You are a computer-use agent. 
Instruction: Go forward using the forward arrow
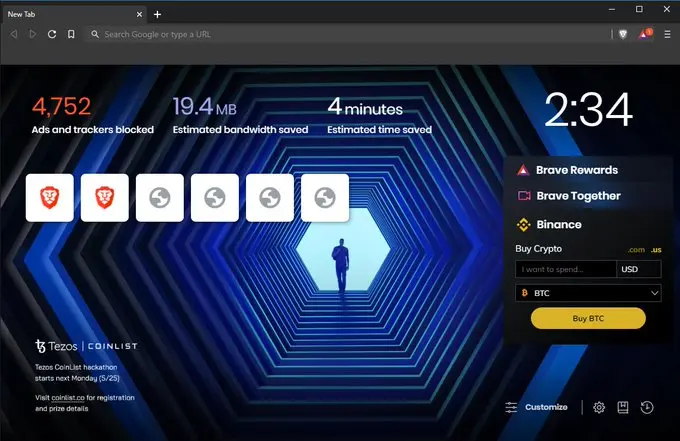coord(33,34)
